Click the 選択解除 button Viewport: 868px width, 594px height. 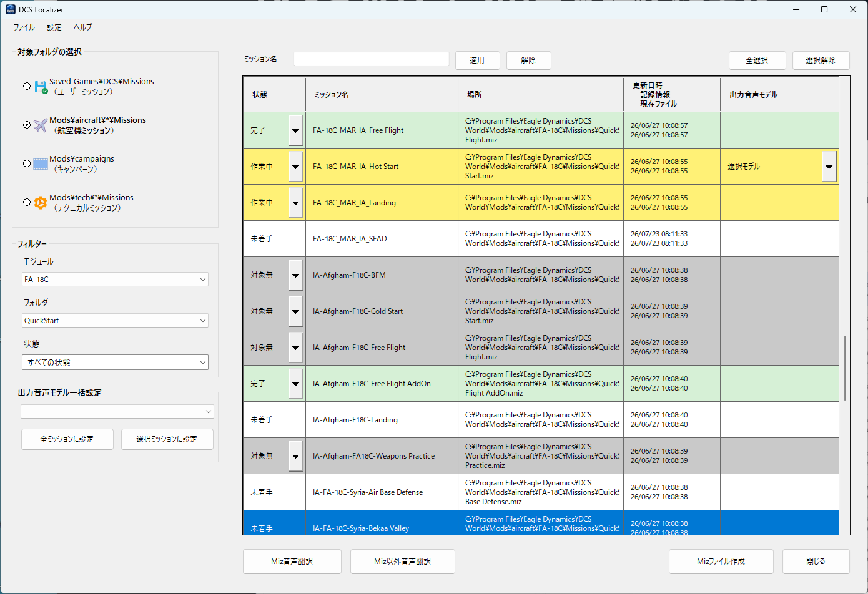[821, 61]
